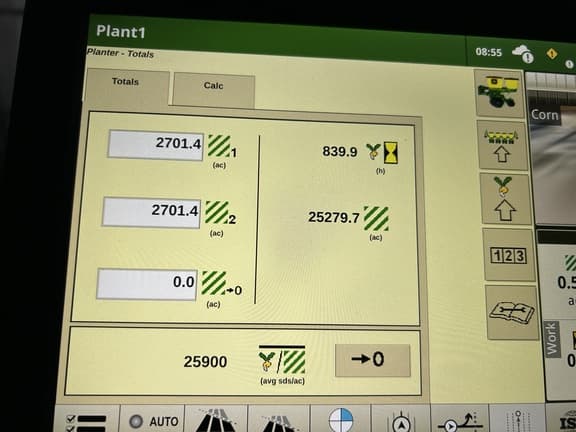This screenshot has height=432, width=576.
Task: Open the blue pie chart icon
Action: point(341,419)
